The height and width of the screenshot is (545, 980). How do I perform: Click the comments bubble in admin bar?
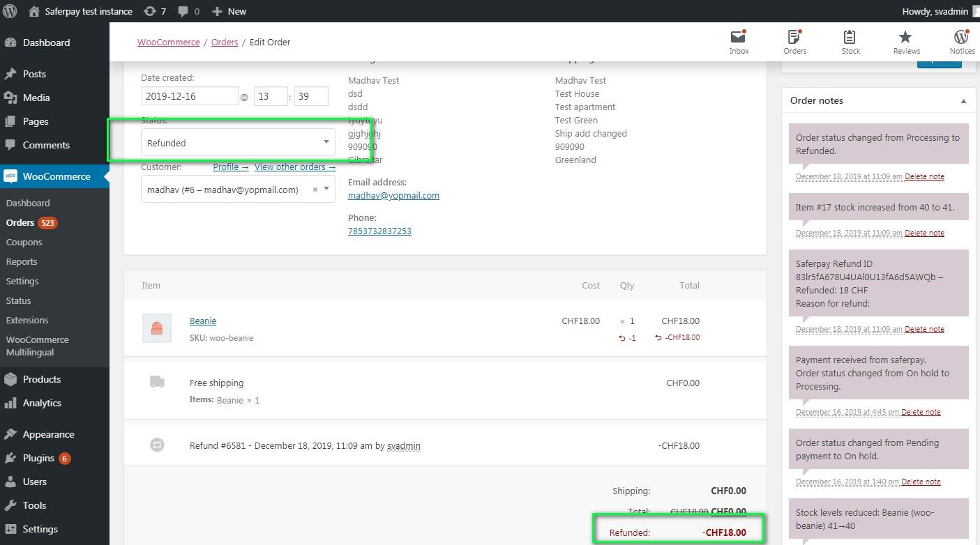point(188,11)
